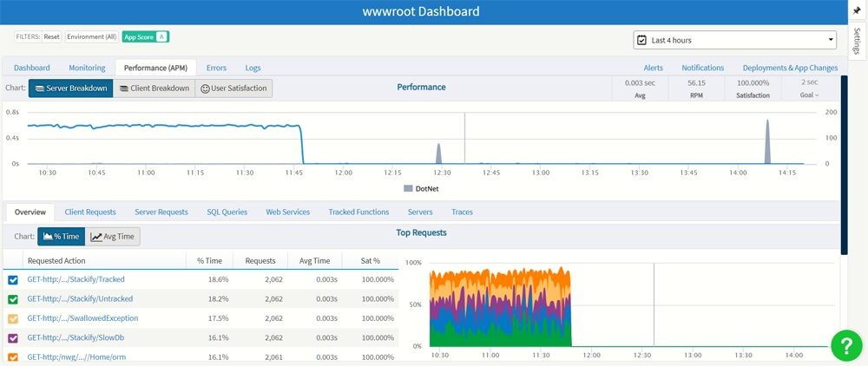Open the Stackify/SwallowedException request link
The height and width of the screenshot is (366, 868).
click(82, 318)
